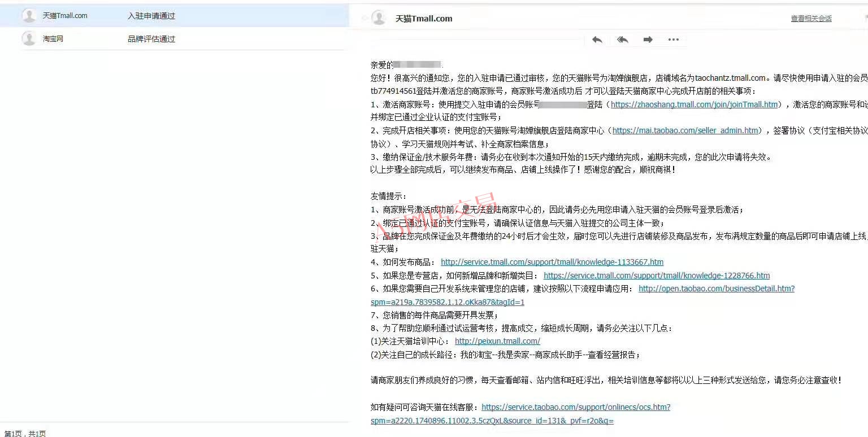Open zhaoshang.tmall.com joinTmall link
Image resolution: width=868 pixels, height=437 pixels.
[694, 104]
